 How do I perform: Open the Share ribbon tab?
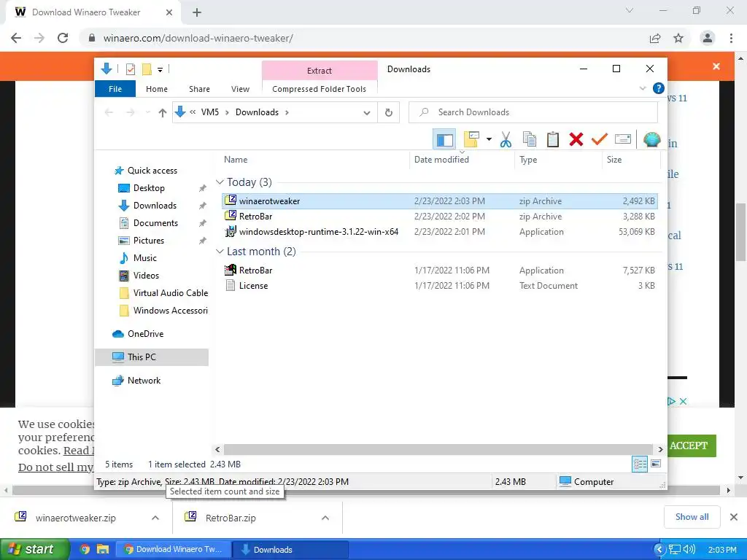click(199, 89)
